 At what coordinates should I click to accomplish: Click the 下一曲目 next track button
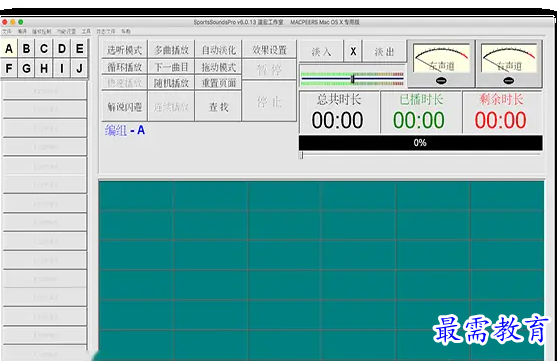(171, 67)
